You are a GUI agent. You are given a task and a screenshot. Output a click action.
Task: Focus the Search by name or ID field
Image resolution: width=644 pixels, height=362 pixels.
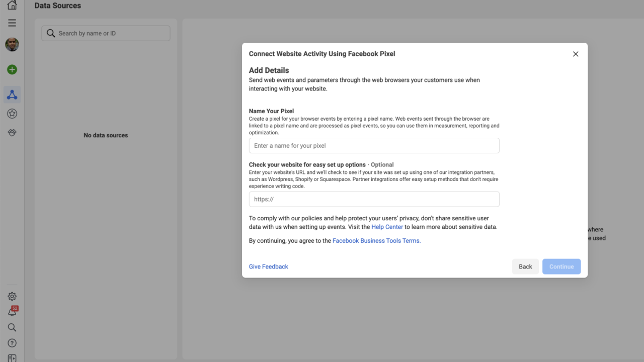point(106,33)
